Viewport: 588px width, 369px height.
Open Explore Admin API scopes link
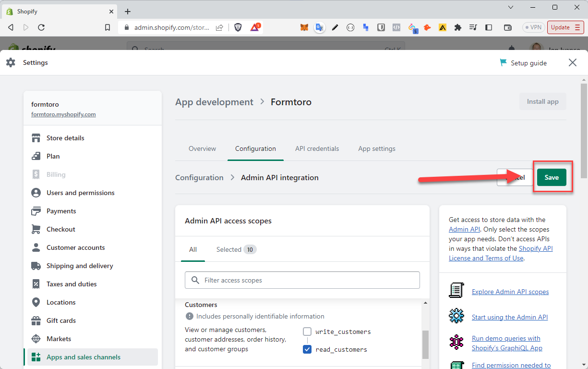coord(510,292)
